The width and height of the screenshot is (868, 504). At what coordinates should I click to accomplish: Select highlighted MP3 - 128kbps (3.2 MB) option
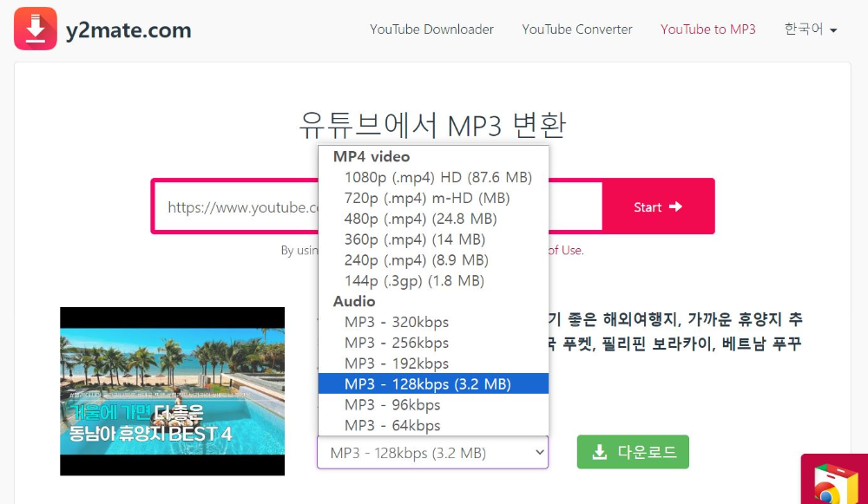coord(433,384)
